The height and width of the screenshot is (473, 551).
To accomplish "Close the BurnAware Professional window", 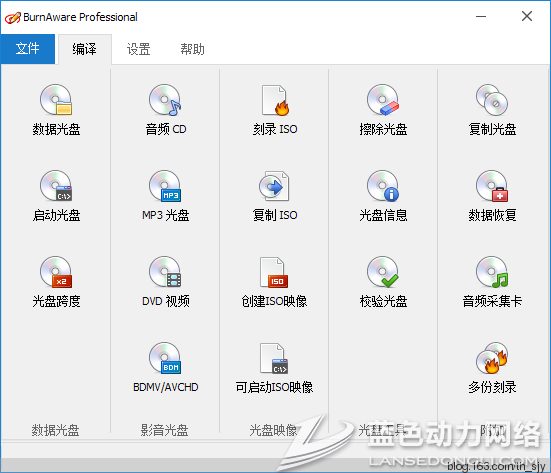I will coord(527,16).
